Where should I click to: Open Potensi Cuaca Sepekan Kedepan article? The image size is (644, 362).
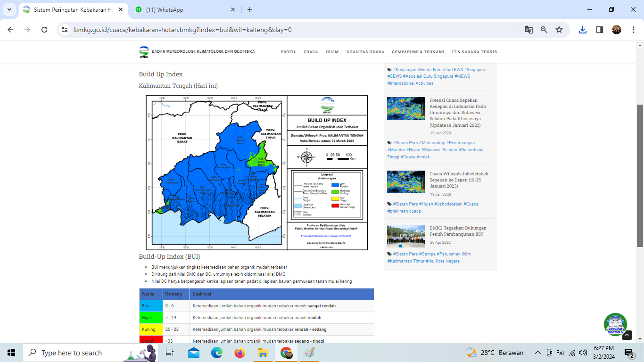click(x=458, y=113)
